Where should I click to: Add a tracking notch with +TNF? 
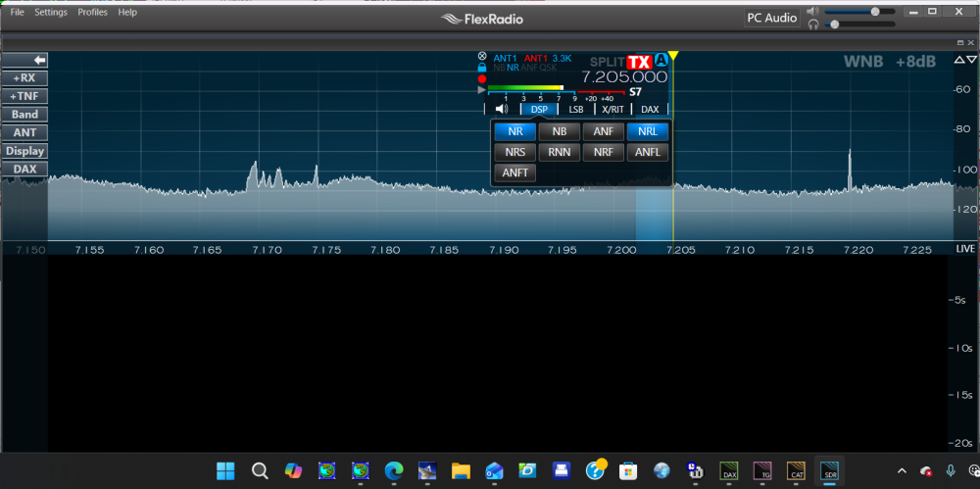coord(24,96)
